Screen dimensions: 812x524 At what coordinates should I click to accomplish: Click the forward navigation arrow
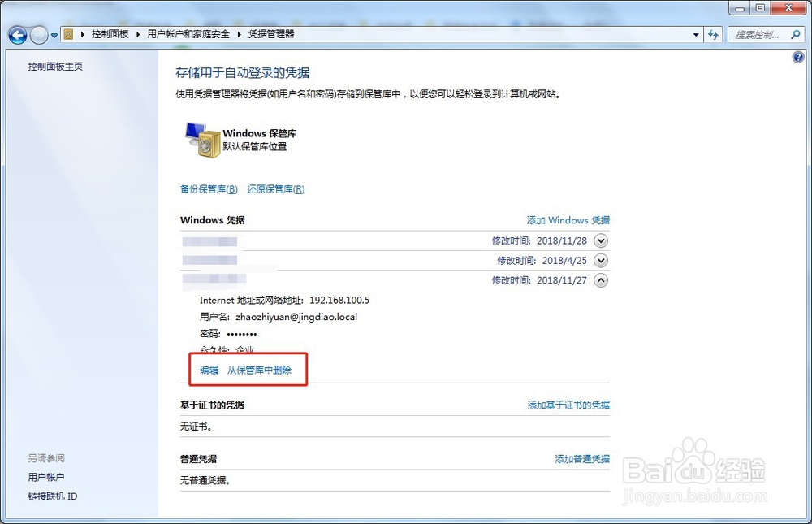38,34
